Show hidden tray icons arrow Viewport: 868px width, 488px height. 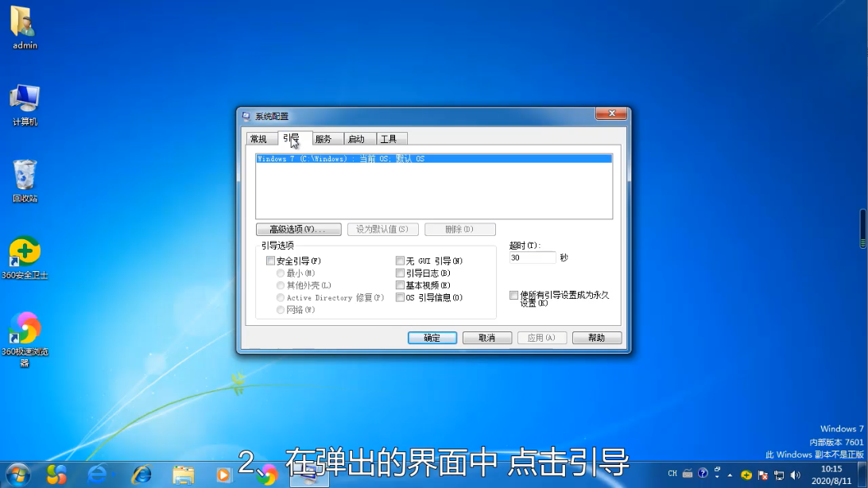coord(730,474)
